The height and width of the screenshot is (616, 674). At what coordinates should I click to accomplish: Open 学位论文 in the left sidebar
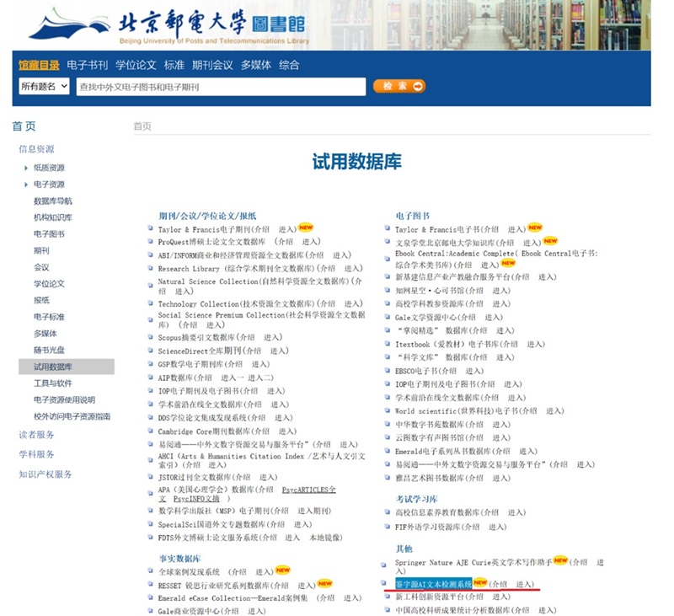pos(49,284)
